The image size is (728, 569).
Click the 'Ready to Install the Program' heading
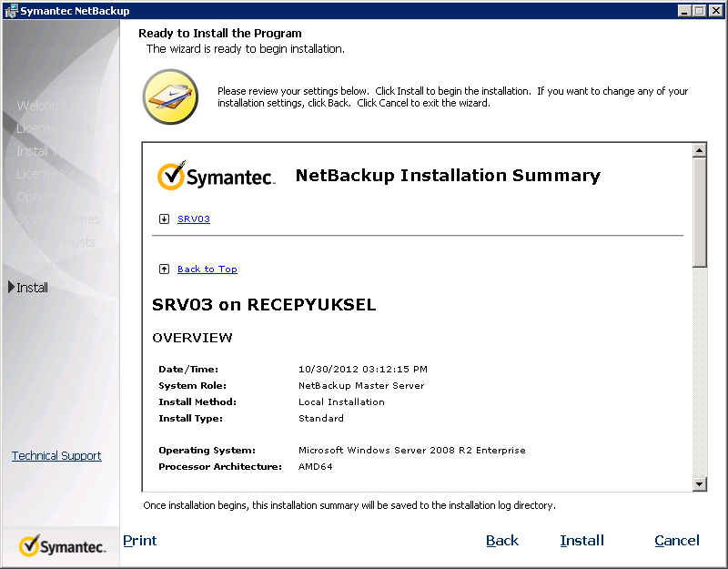point(220,33)
